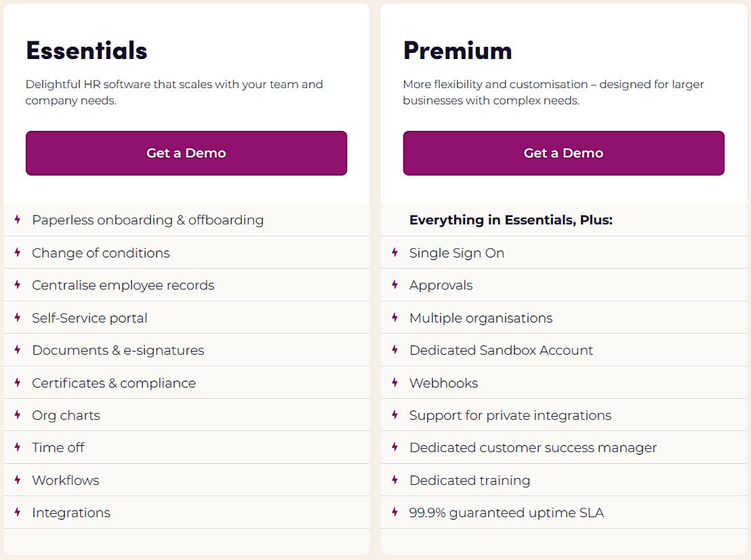Click the Time off feature text

(58, 447)
